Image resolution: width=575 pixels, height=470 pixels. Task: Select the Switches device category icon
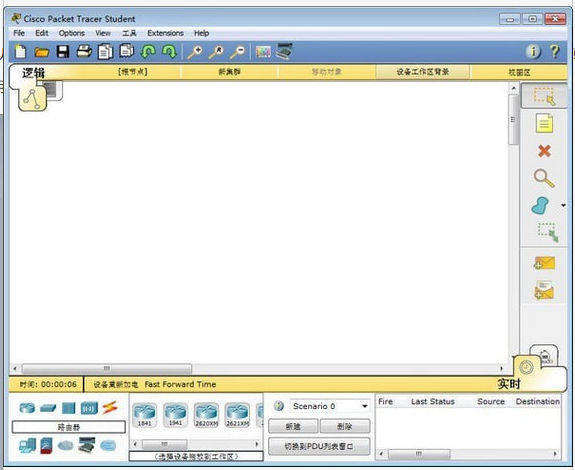pos(48,407)
